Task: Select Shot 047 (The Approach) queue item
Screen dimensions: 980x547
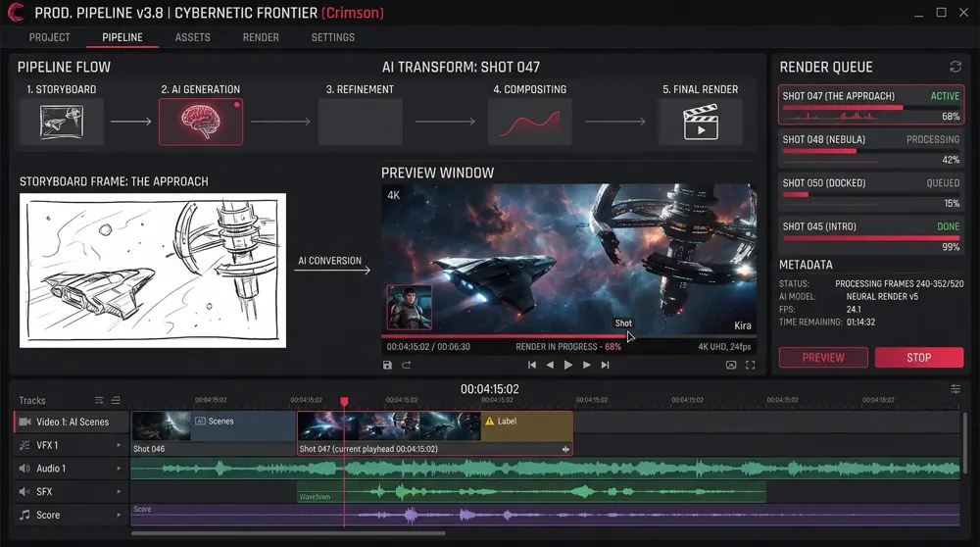Action: coord(870,105)
